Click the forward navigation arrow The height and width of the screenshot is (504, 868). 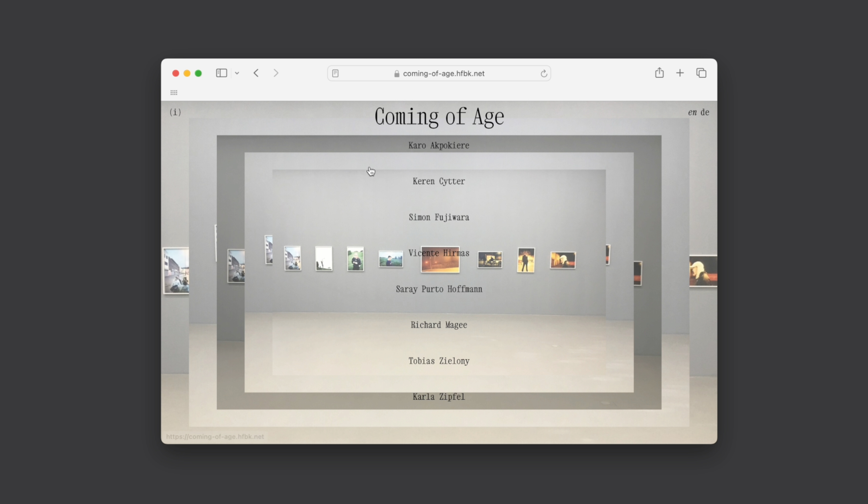[x=275, y=73]
